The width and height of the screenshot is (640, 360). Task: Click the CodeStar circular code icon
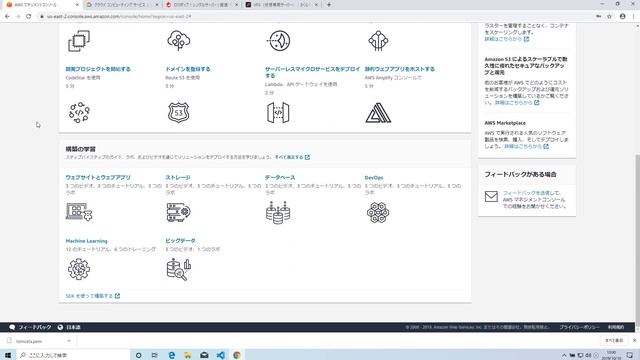coord(79,112)
